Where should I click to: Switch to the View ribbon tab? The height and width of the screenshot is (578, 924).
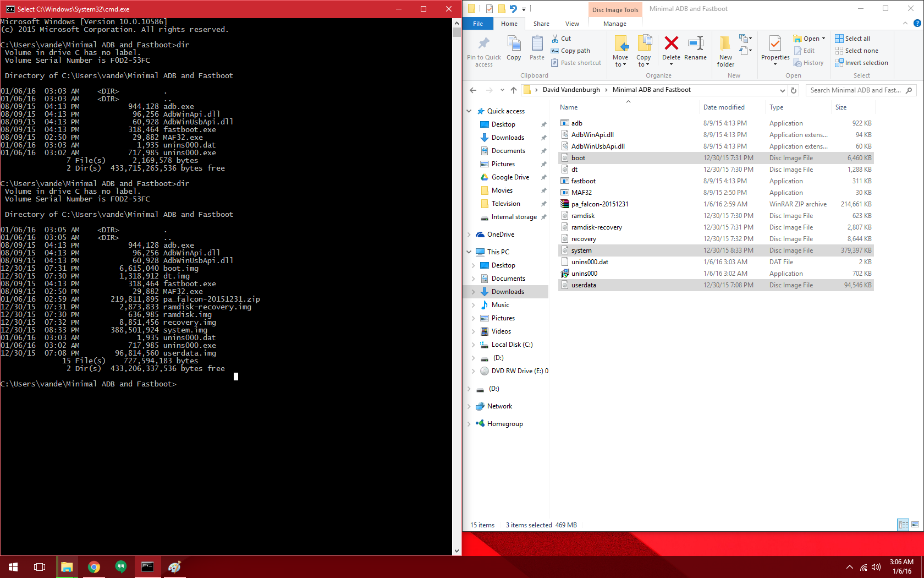point(572,24)
